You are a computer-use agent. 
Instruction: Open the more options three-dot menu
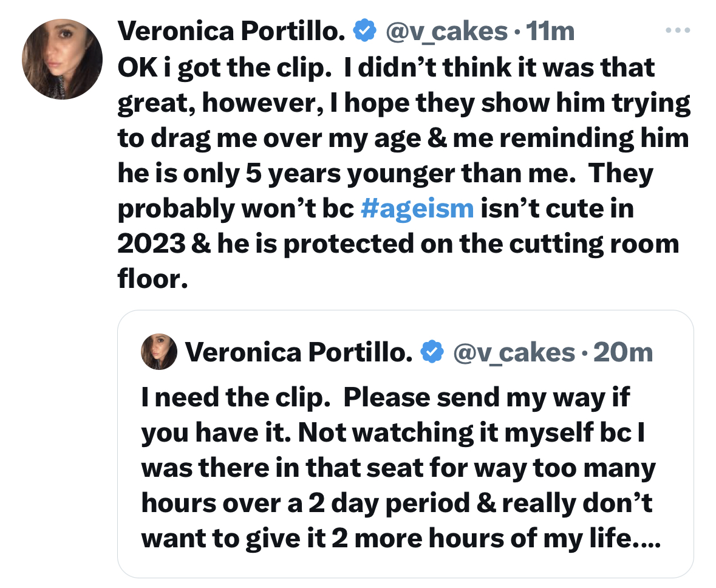pyautogui.click(x=678, y=30)
